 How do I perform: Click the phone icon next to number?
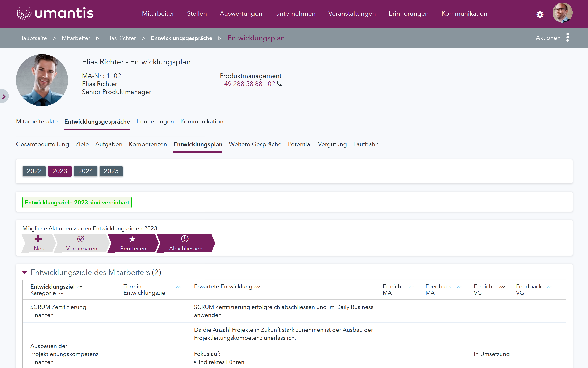click(x=279, y=84)
